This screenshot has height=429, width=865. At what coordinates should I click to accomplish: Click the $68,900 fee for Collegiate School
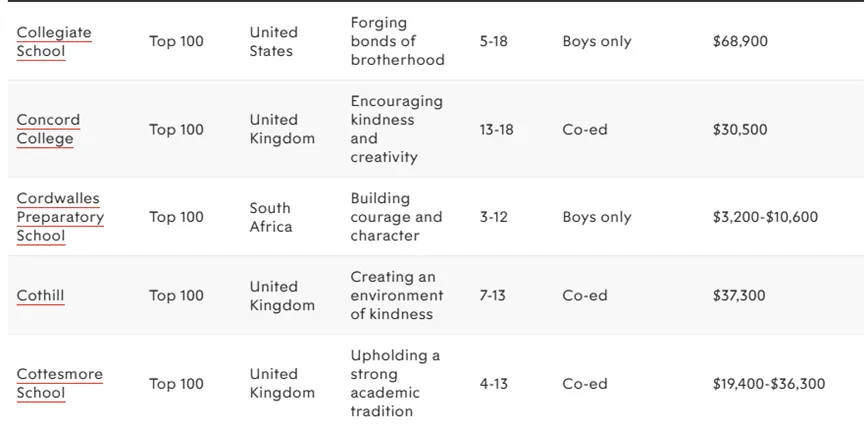[x=740, y=41]
